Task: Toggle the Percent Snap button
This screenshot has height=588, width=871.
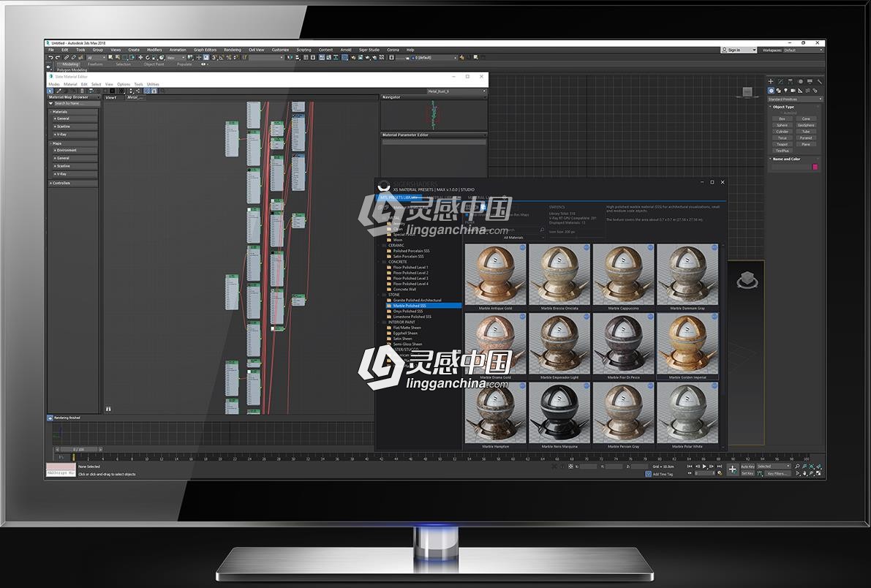Action: (x=229, y=57)
